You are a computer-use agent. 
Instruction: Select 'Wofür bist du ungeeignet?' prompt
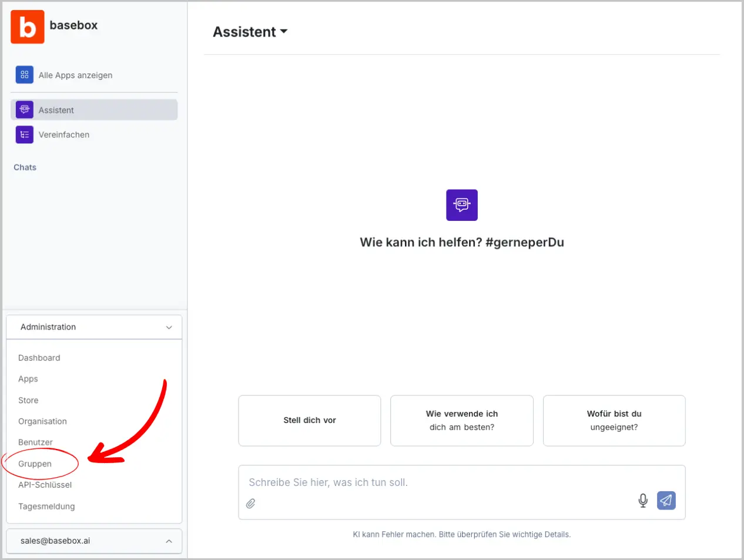(x=614, y=421)
